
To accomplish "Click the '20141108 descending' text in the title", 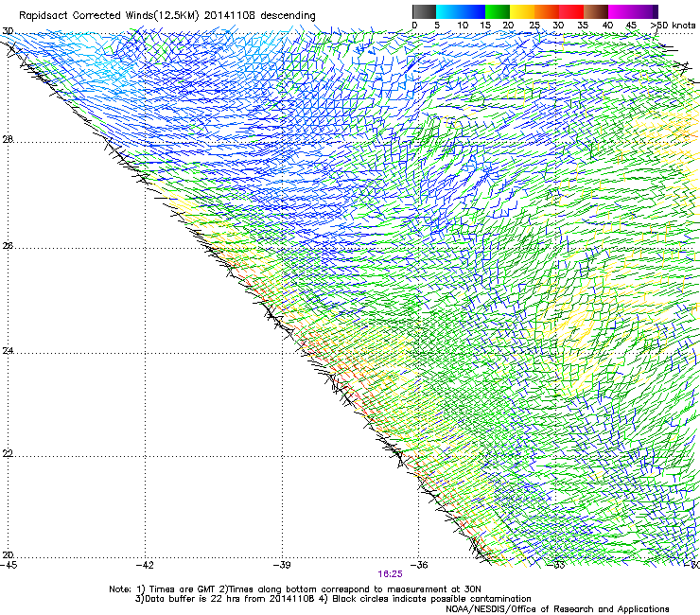I will [x=260, y=16].
